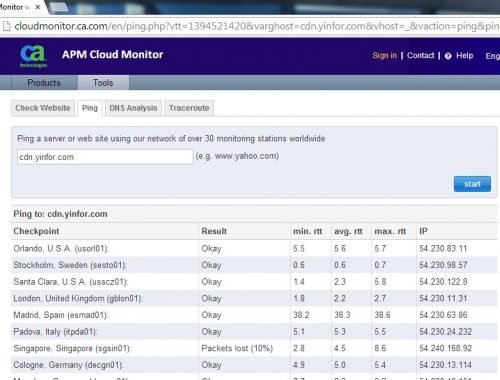The width and height of the screenshot is (500, 380).
Task: Open the Traceroute tab
Action: [x=189, y=108]
